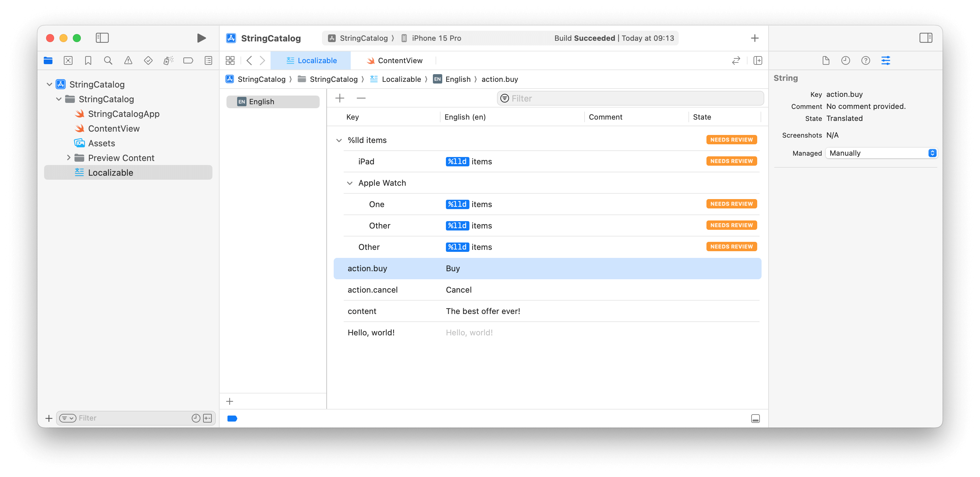
Task: Click the plus button in the title bar
Action: [x=755, y=38]
